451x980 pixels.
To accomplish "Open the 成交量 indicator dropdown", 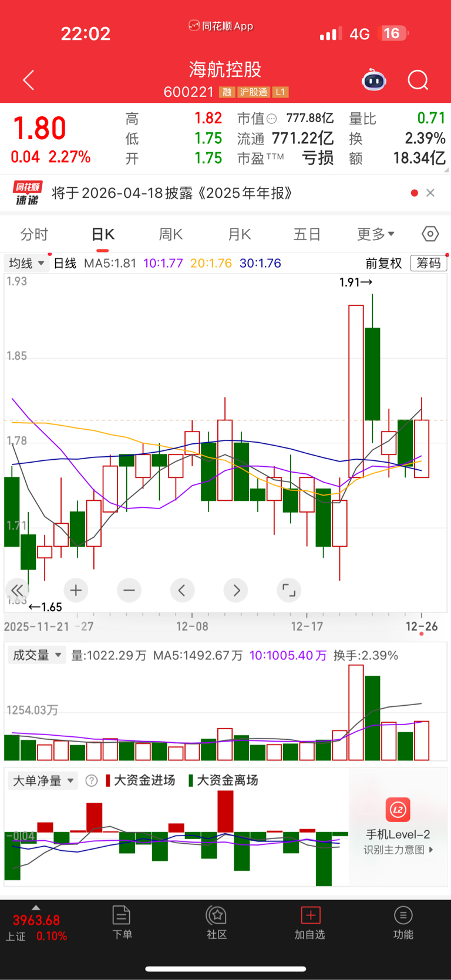I will tap(36, 655).
